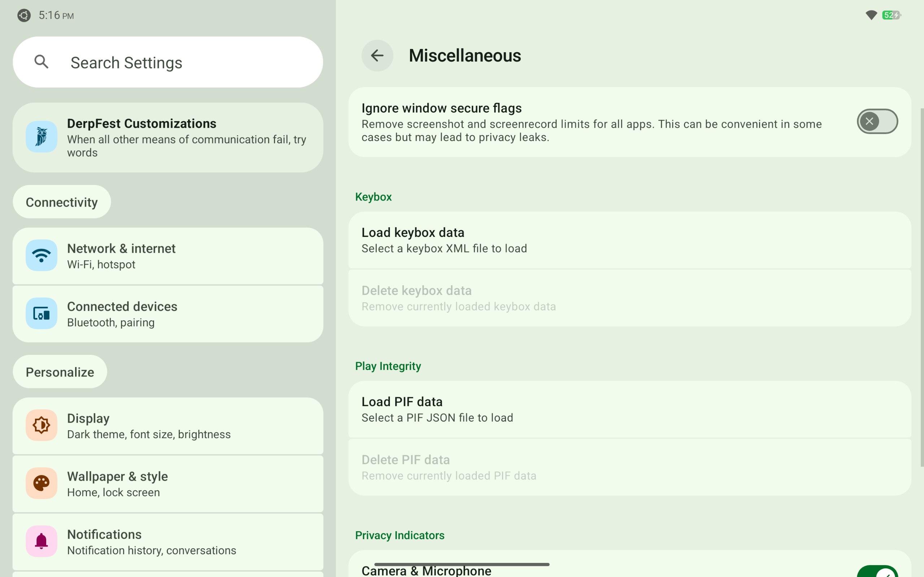924x577 pixels.
Task: Click the battery indicator in status bar
Action: click(891, 15)
